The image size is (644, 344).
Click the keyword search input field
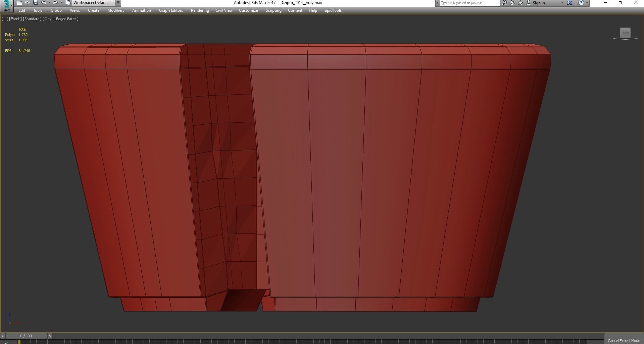[x=470, y=3]
